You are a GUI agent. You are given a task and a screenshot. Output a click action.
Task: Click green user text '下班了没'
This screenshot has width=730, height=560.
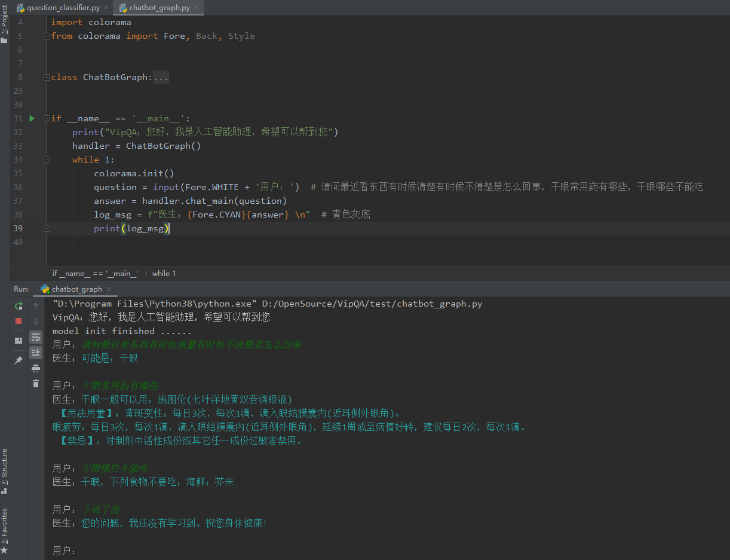(x=101, y=509)
